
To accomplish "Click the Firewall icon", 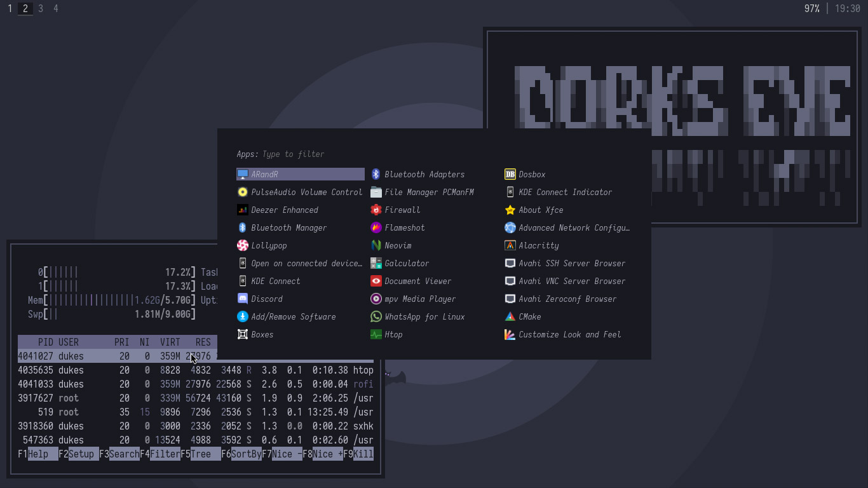I will click(376, 210).
